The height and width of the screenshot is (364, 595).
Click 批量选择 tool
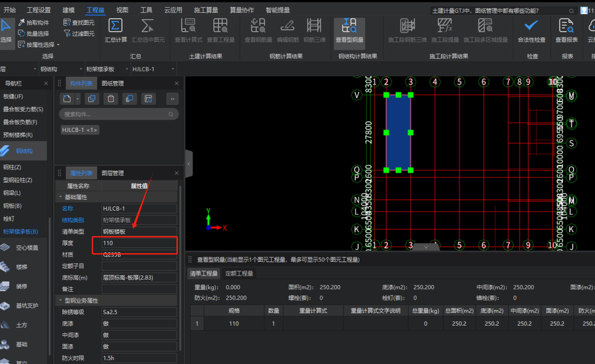coord(33,34)
